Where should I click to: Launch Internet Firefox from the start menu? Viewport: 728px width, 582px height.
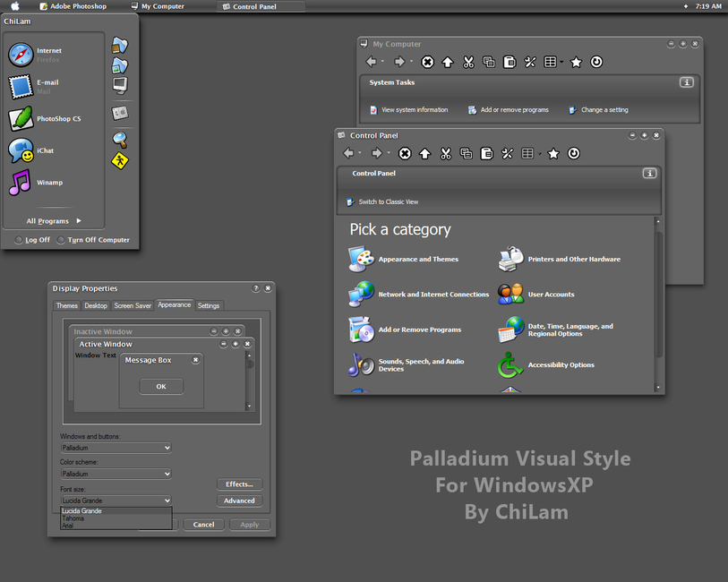pos(35,55)
